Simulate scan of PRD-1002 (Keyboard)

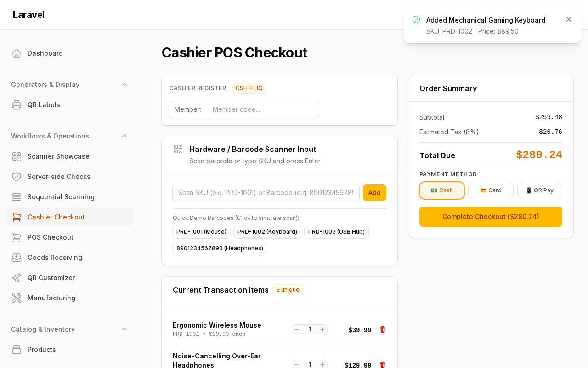[267, 232]
